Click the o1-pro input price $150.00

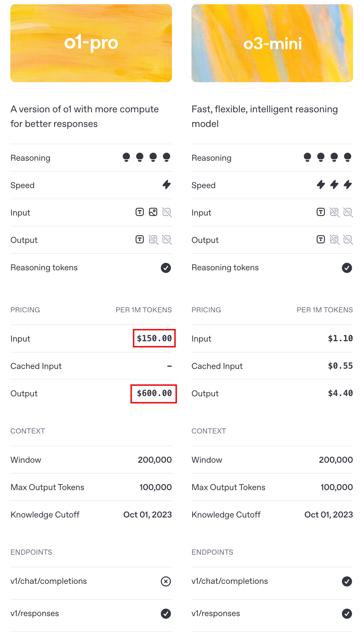pos(154,338)
